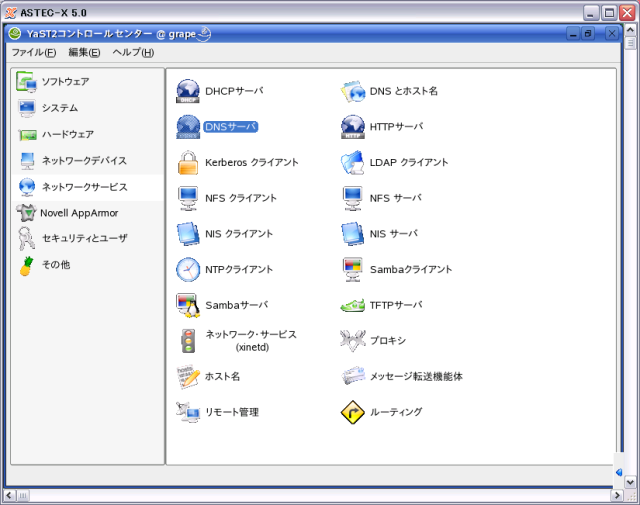Open the DHCPサーバ module icon

click(188, 91)
